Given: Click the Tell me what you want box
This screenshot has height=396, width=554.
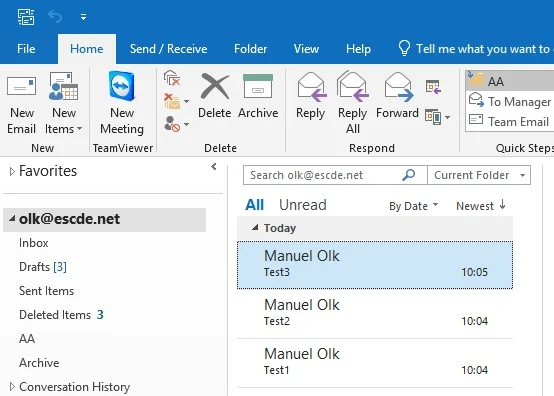Looking at the screenshot, I should click(x=475, y=49).
